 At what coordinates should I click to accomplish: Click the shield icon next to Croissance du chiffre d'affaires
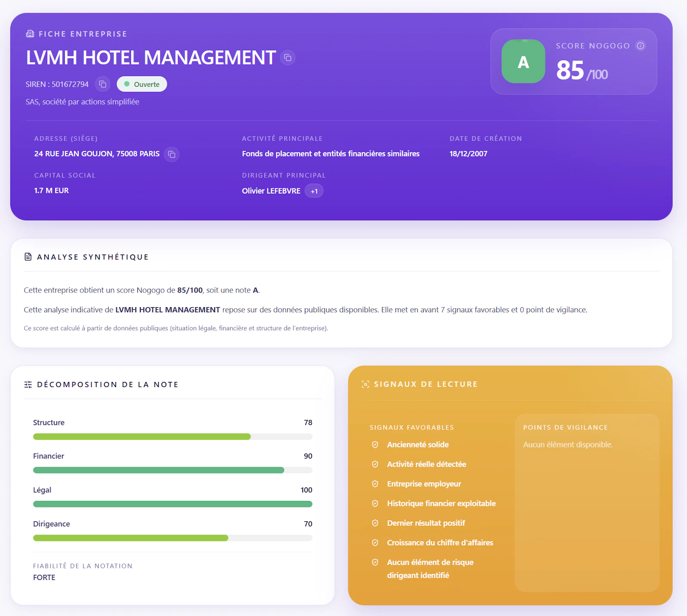pos(375,543)
